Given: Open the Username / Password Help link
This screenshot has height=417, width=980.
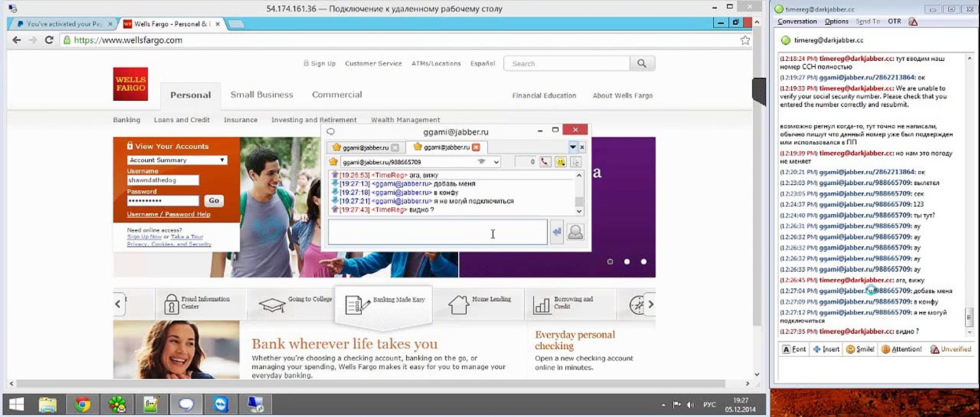Looking at the screenshot, I should click(x=168, y=214).
